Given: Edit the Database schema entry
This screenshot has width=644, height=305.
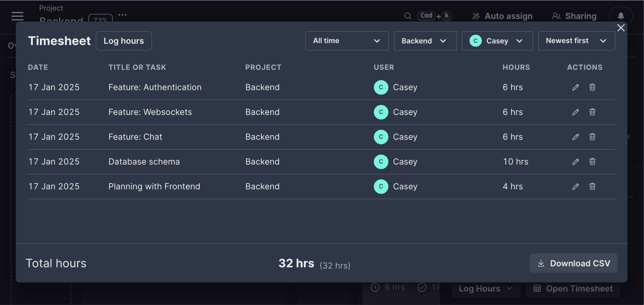Looking at the screenshot, I should [x=575, y=162].
